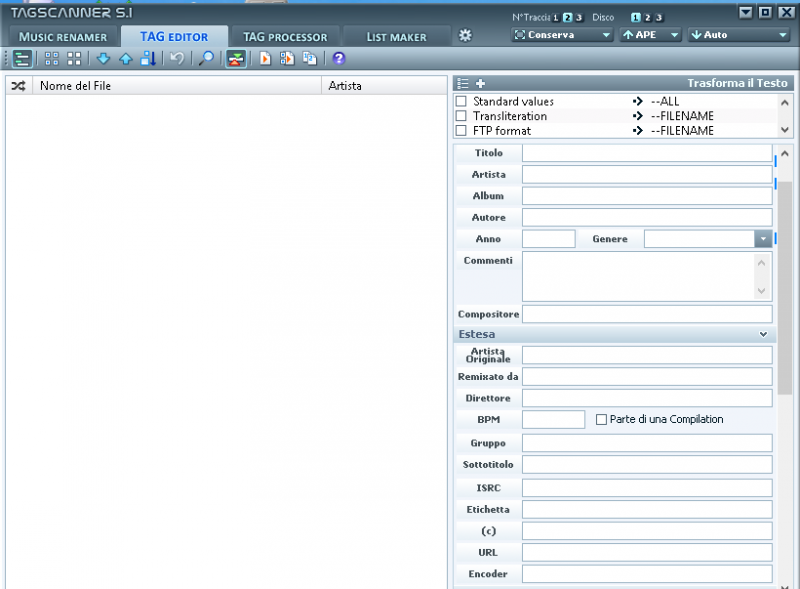
Task: Open settings via the gear icon
Action: [x=465, y=35]
